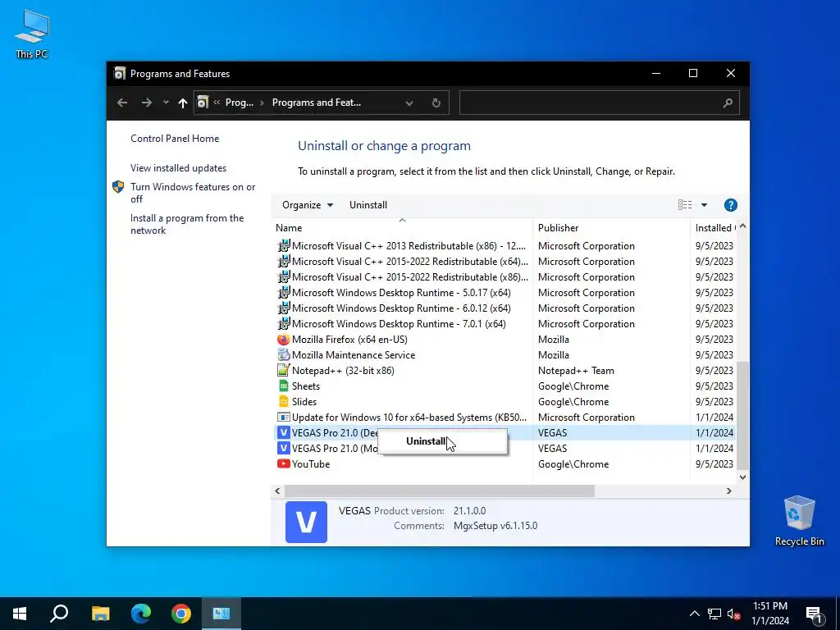Open the view options dropdown arrow
The height and width of the screenshot is (630, 840).
coord(704,204)
